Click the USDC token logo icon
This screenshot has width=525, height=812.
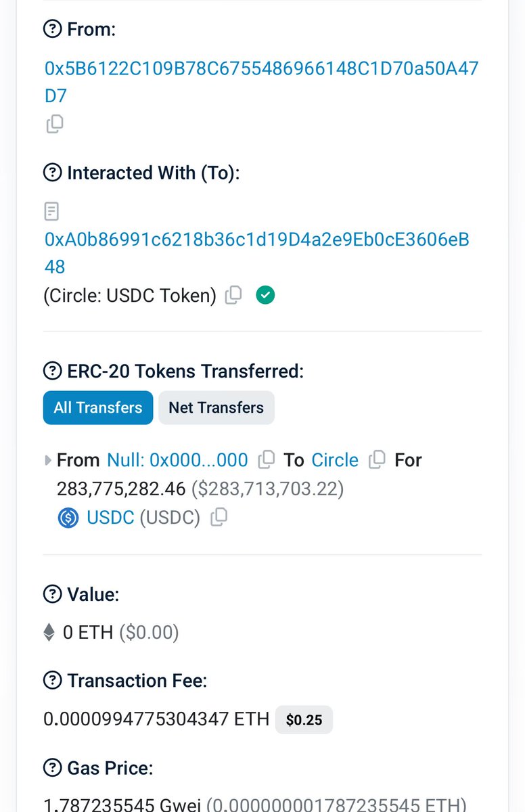(68, 517)
